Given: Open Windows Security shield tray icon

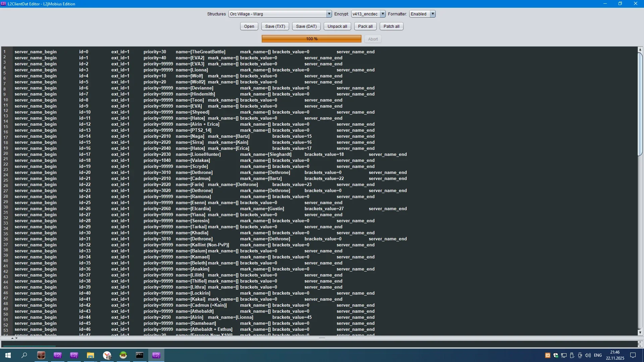Looking at the screenshot, I should tap(556, 355).
